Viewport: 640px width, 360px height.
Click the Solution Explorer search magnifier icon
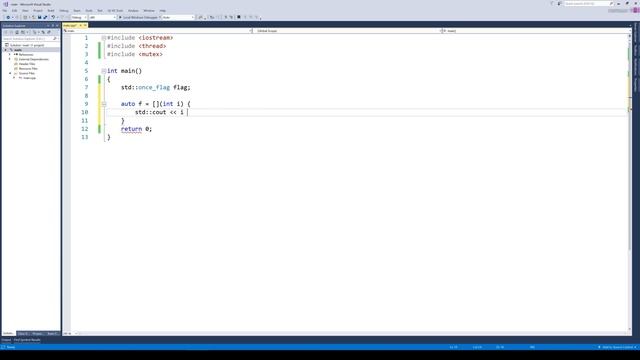[55, 38]
